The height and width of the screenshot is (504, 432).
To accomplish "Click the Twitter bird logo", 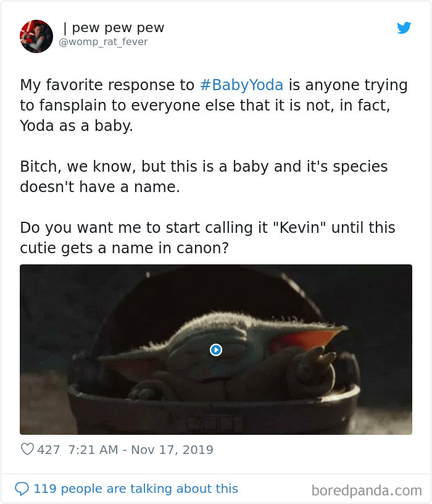I will [x=404, y=28].
